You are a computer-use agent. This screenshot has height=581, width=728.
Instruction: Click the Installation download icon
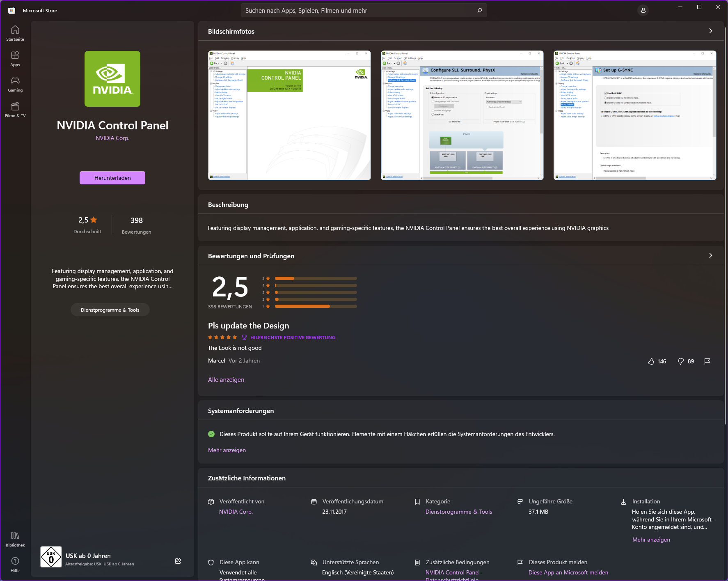(x=623, y=502)
